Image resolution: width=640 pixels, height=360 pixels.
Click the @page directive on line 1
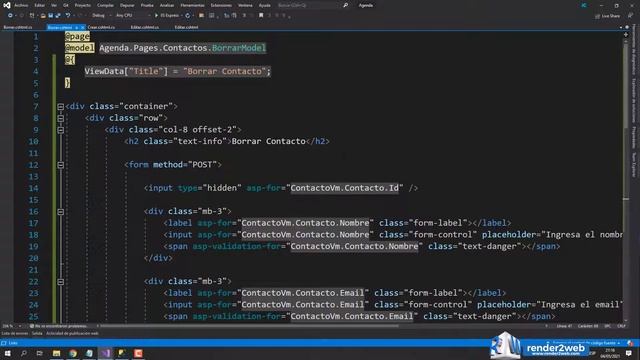(77, 36)
